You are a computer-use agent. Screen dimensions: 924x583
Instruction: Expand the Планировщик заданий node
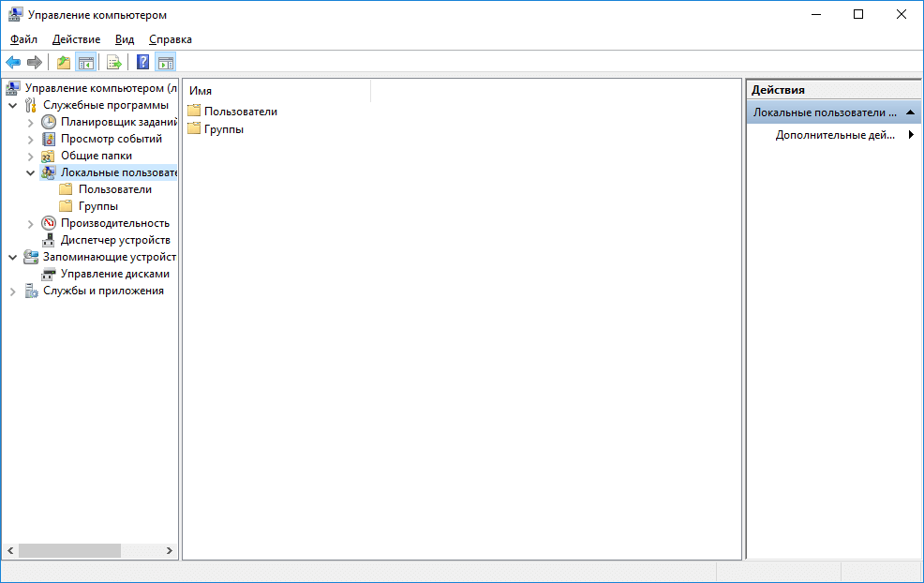coord(31,123)
